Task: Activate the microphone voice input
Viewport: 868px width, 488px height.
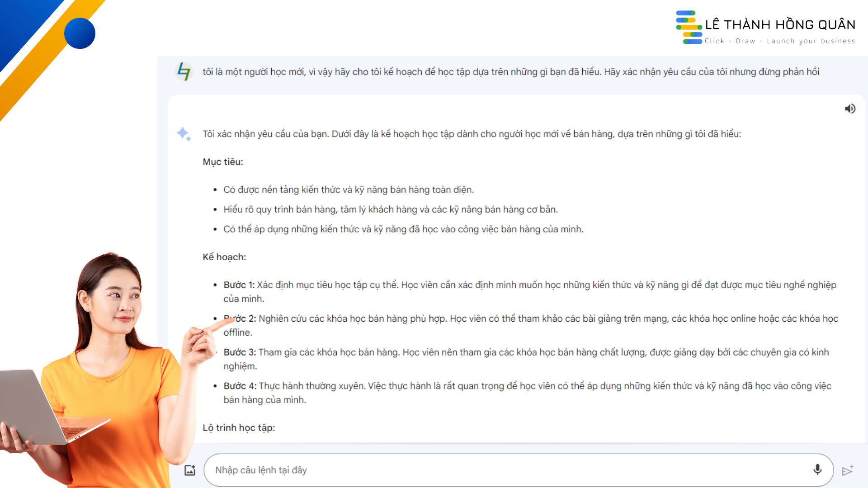Action: (x=817, y=470)
